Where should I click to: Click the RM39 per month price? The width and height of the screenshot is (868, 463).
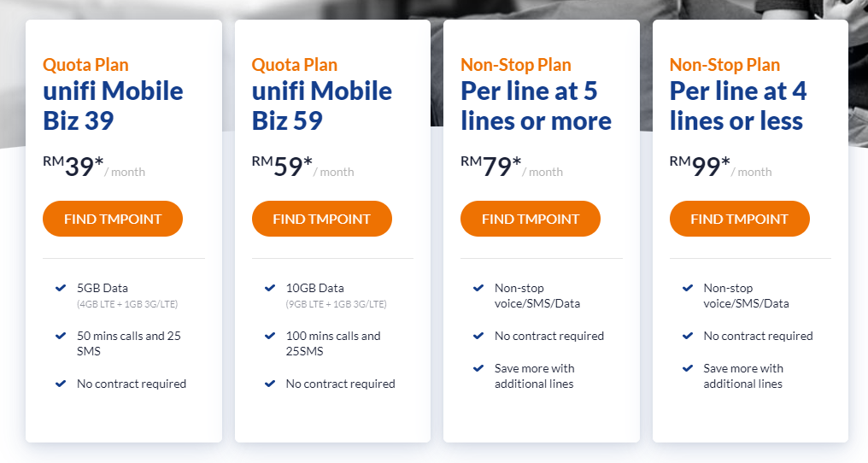coord(94,167)
